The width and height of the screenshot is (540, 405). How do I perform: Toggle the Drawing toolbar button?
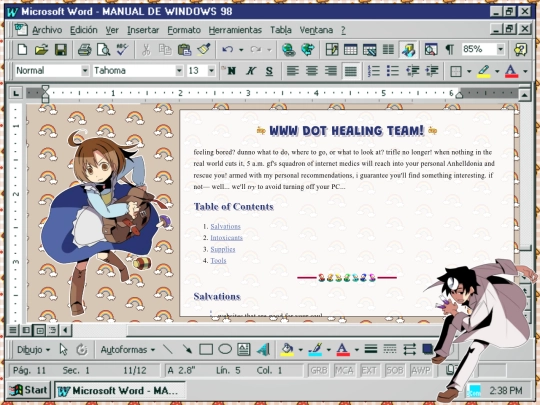pos(408,50)
